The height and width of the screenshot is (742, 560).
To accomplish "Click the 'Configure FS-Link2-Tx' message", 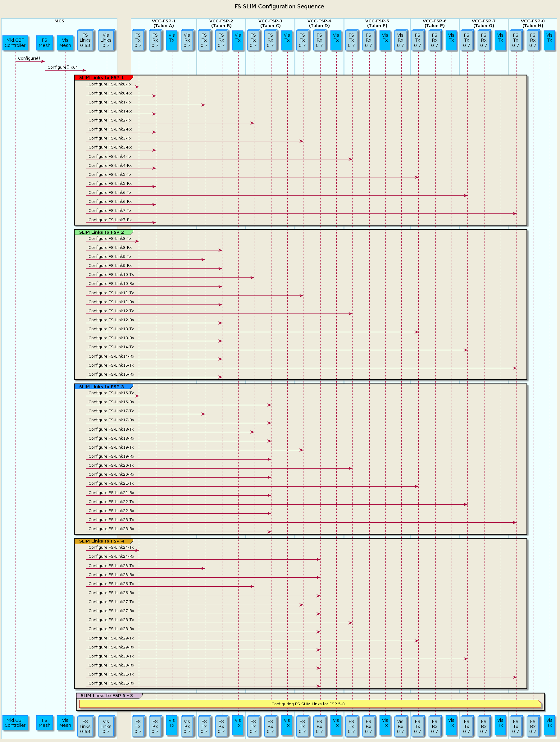I will [110, 121].
